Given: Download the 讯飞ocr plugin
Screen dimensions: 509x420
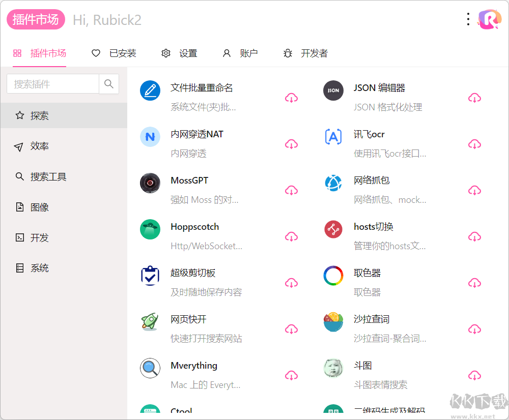Looking at the screenshot, I should coord(474,144).
